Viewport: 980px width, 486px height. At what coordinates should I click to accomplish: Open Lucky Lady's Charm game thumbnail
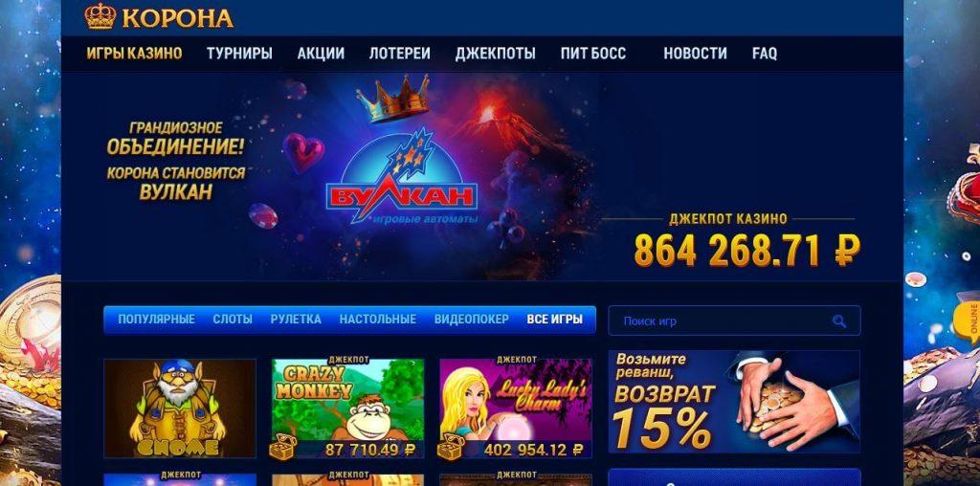[516, 408]
